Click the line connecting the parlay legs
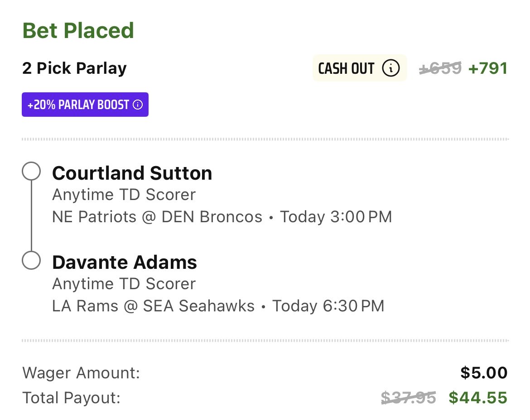Screen dimensions: 530x420 [x=31, y=216]
